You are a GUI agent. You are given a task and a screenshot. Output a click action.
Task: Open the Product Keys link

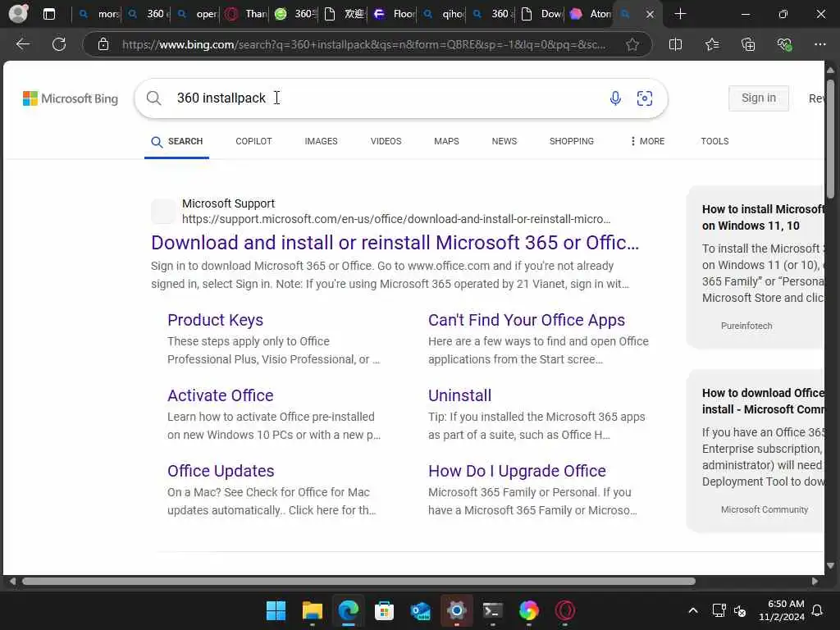click(216, 320)
